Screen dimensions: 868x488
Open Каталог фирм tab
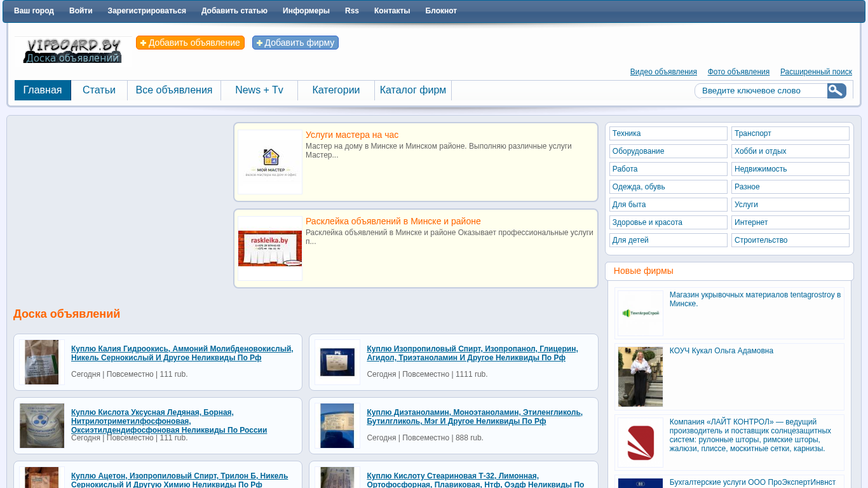point(413,90)
